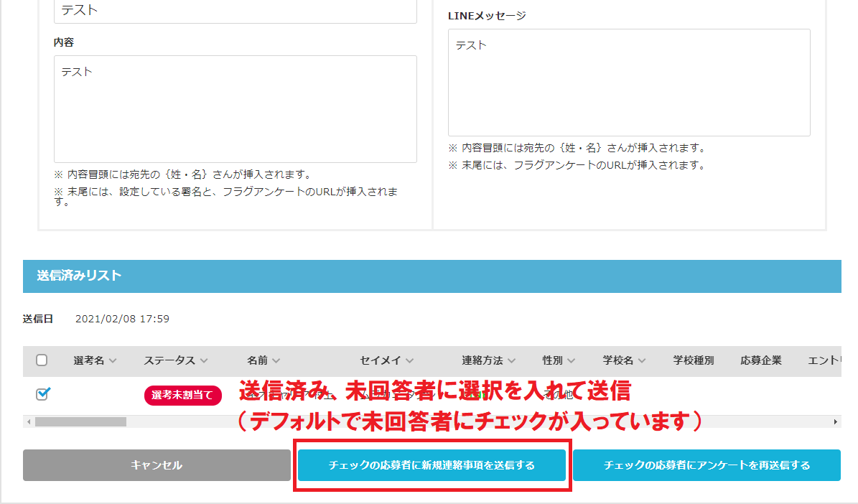Image resolution: width=858 pixels, height=504 pixels.
Task: Click チェックの応募者に新規連絡事項を送信する button
Action: pos(432,465)
